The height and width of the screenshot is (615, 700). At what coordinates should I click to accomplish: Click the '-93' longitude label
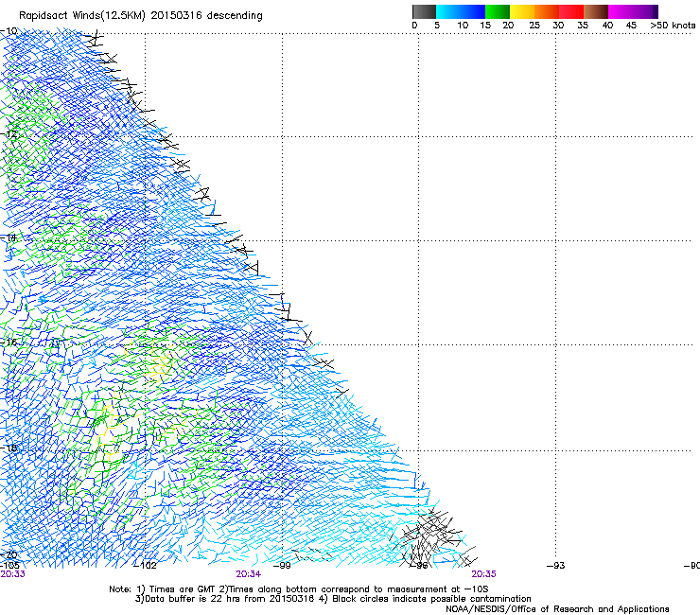(556, 566)
